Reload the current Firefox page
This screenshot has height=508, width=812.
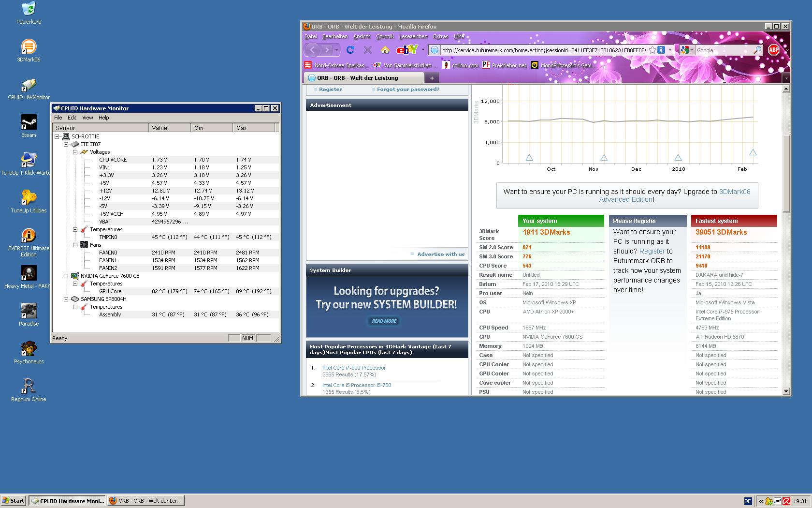350,50
